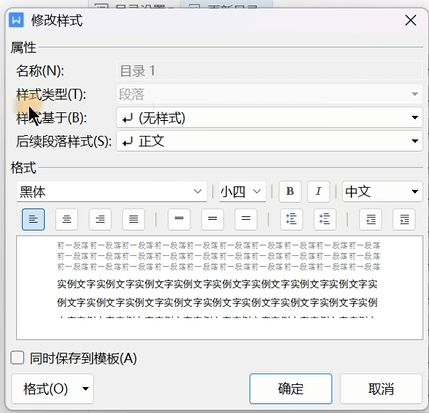Click the 修改样式 dialog title
Image resolution: width=429 pixels, height=413 pixels.
[x=57, y=21]
